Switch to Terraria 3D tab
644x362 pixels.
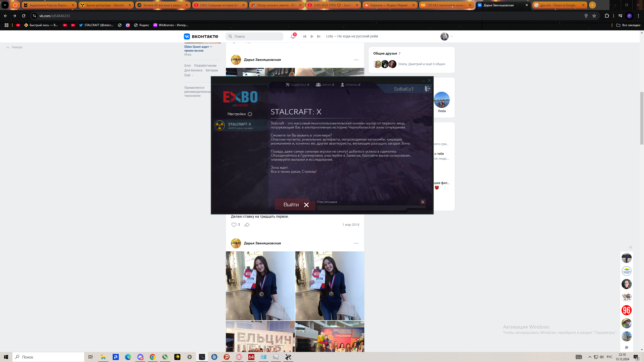coord(163,5)
